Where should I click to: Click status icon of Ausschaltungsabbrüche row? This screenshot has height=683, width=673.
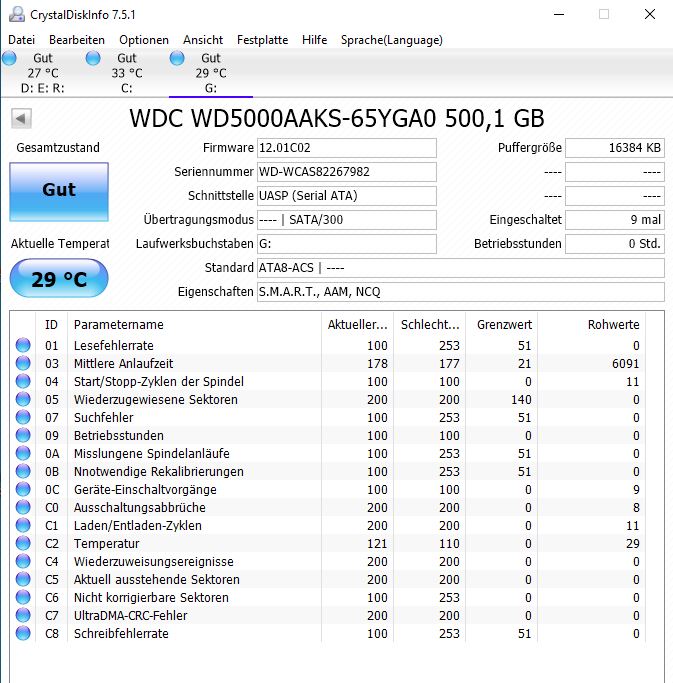(23, 507)
